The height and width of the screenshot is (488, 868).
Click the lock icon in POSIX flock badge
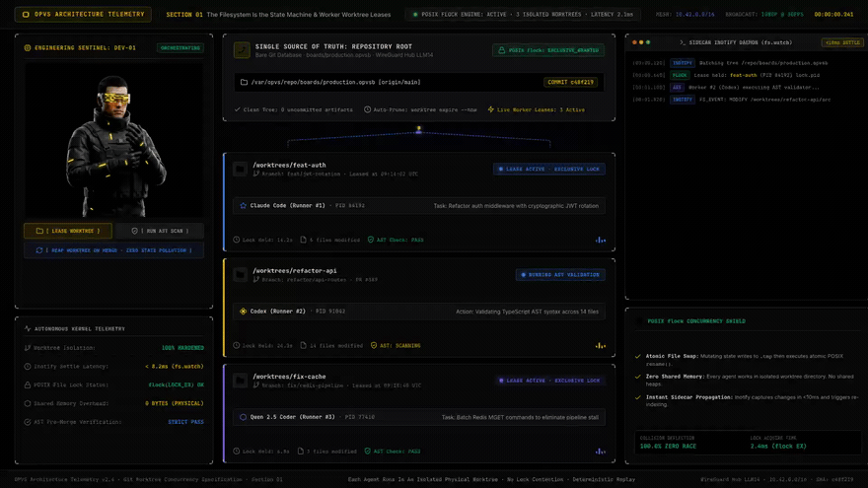point(501,50)
